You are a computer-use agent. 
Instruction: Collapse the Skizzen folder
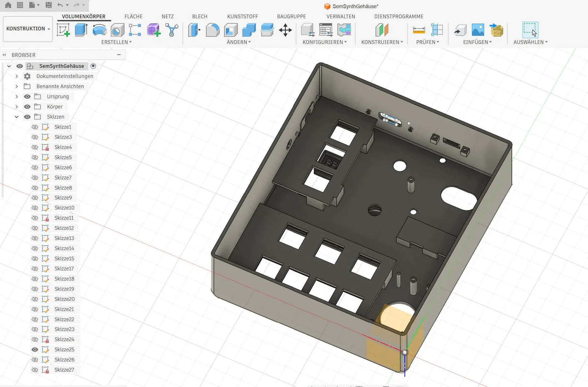(17, 117)
